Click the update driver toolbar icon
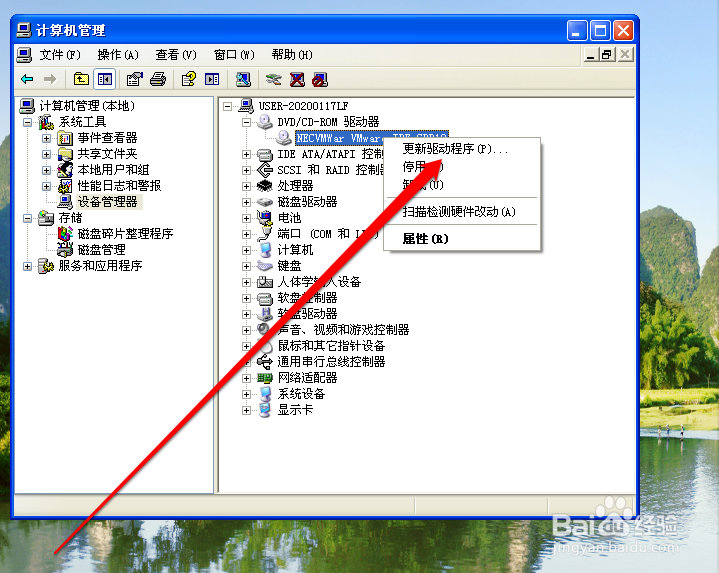 pos(274,79)
